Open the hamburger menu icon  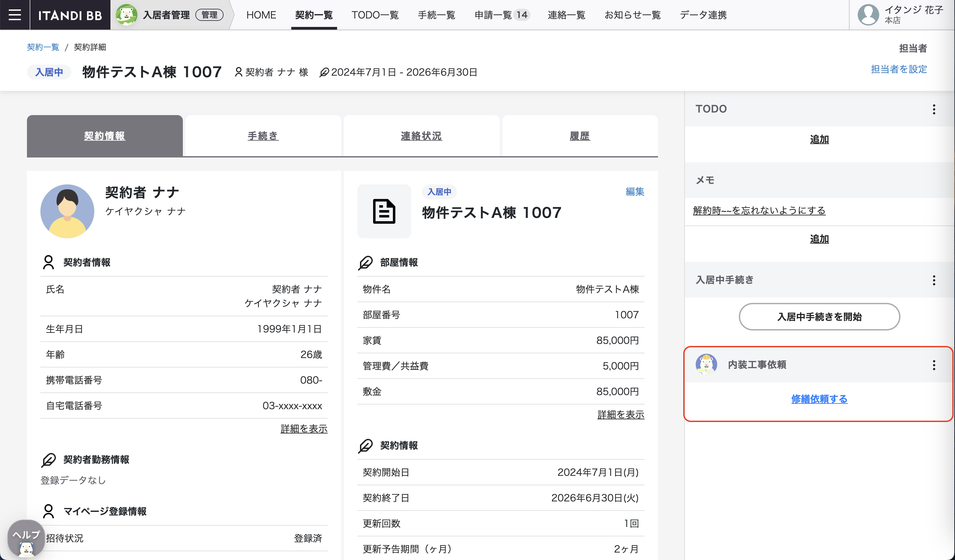15,15
